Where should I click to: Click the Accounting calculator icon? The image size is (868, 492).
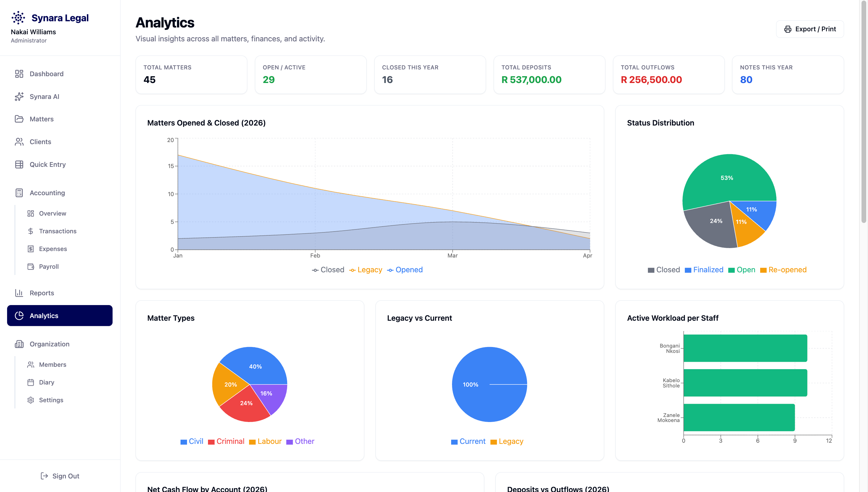coord(19,193)
